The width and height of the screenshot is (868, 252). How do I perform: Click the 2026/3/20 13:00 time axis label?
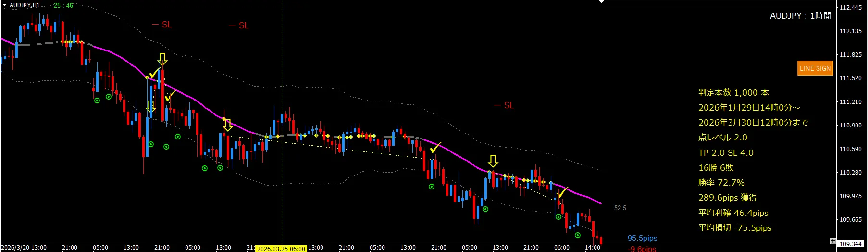[24, 248]
